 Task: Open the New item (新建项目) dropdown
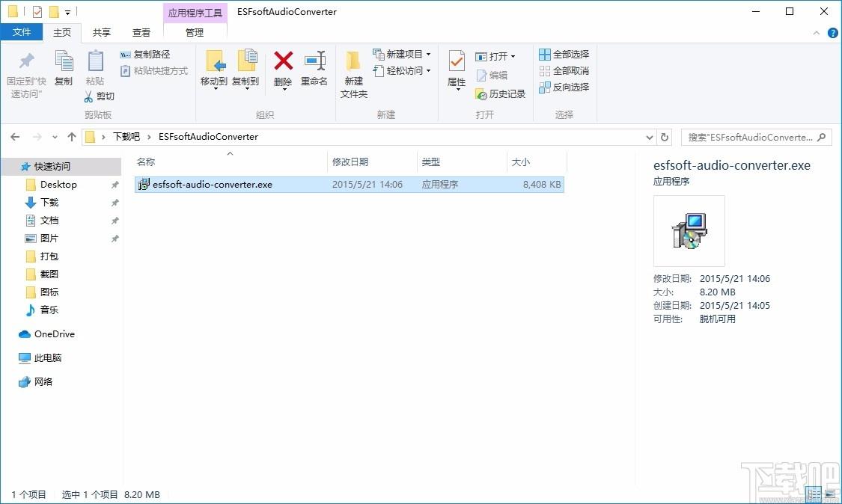coord(402,54)
